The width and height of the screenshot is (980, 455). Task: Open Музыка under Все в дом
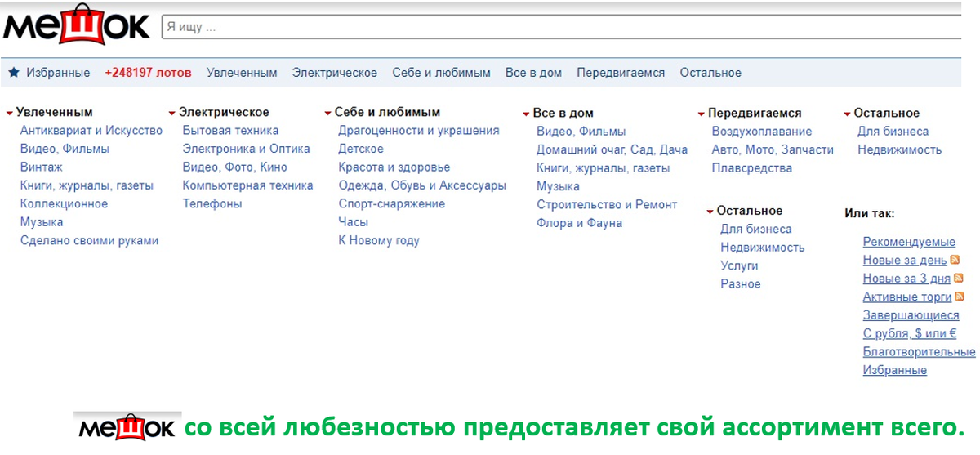click(558, 186)
